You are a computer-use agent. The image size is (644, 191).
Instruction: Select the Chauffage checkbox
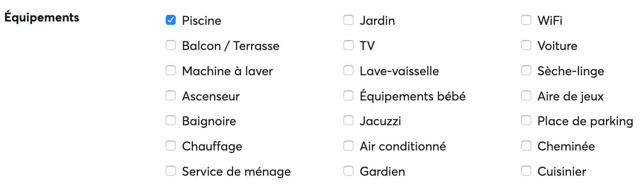171,146
